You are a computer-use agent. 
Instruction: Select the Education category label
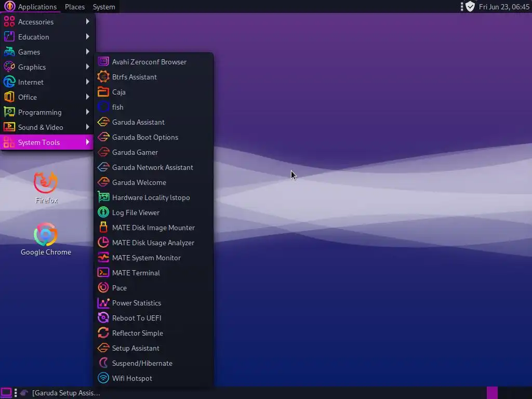tap(34, 37)
